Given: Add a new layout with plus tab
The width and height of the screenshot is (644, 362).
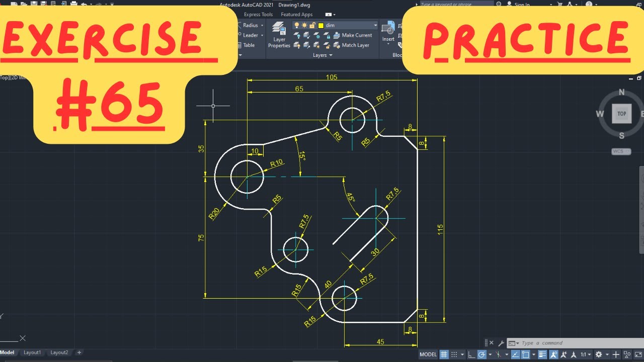Looking at the screenshot, I should click(x=79, y=352).
